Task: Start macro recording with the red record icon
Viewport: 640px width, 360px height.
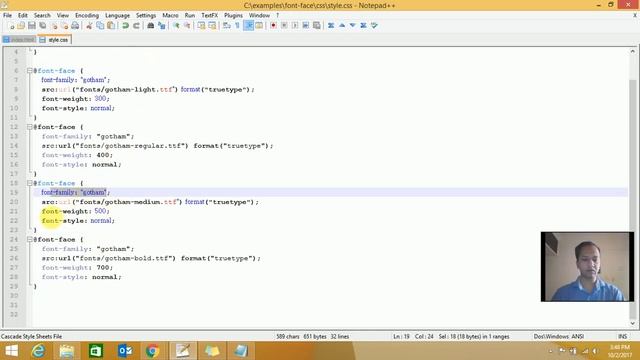Action: (273, 26)
